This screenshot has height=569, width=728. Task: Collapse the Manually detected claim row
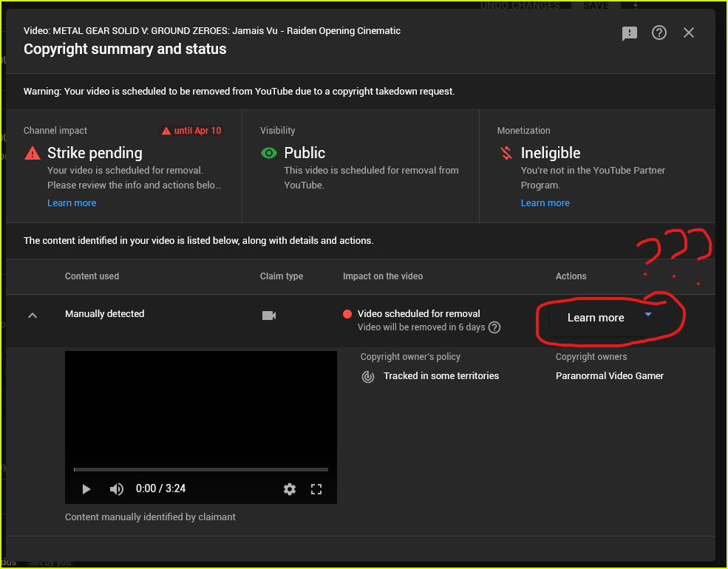click(33, 316)
